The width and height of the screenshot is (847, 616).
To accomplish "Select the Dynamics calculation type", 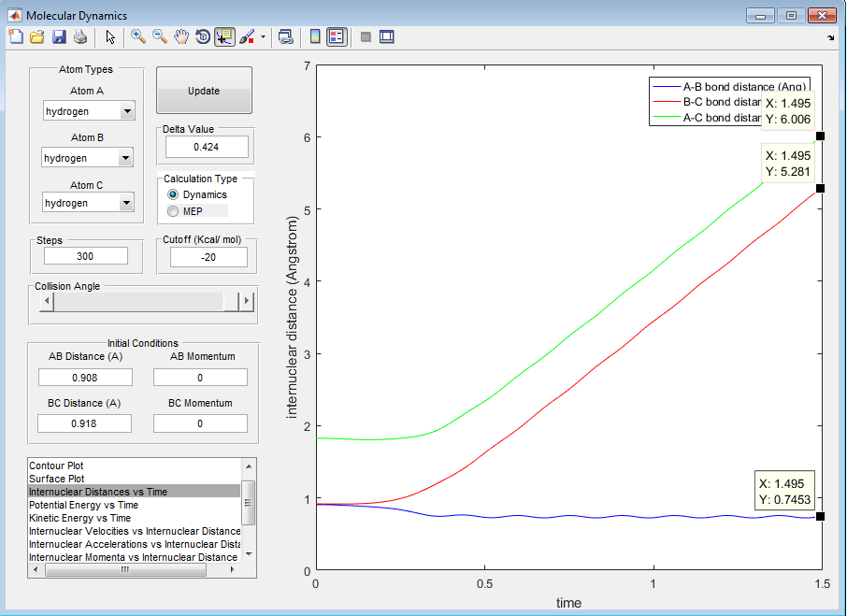I will point(173,194).
